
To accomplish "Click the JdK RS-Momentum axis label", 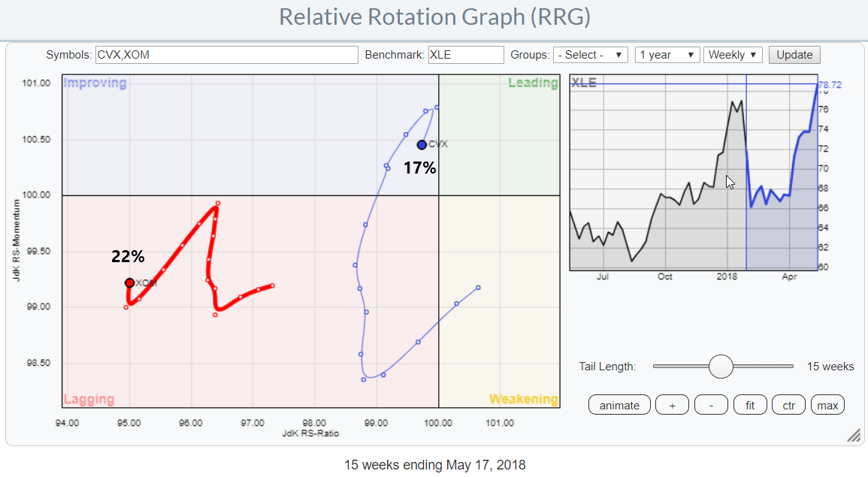I will coord(17,240).
